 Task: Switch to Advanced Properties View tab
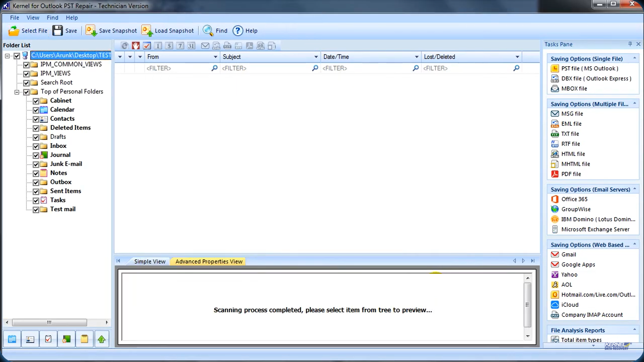click(x=209, y=261)
